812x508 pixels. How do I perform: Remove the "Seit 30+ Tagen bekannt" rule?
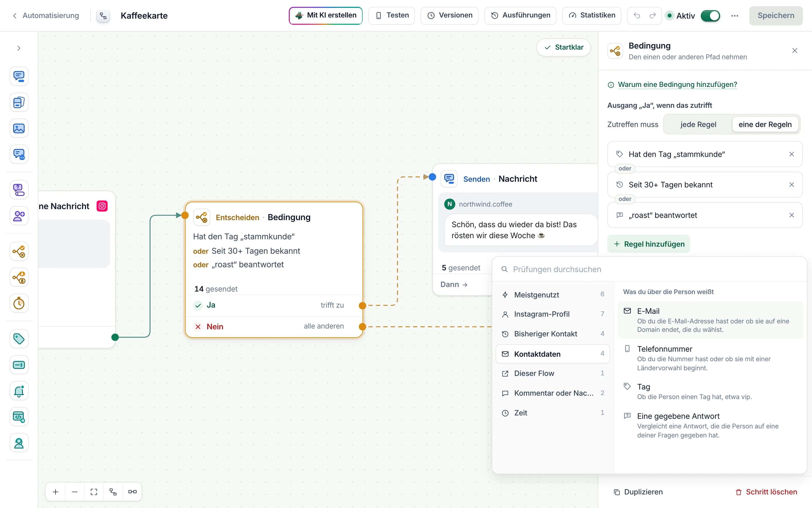(x=791, y=185)
